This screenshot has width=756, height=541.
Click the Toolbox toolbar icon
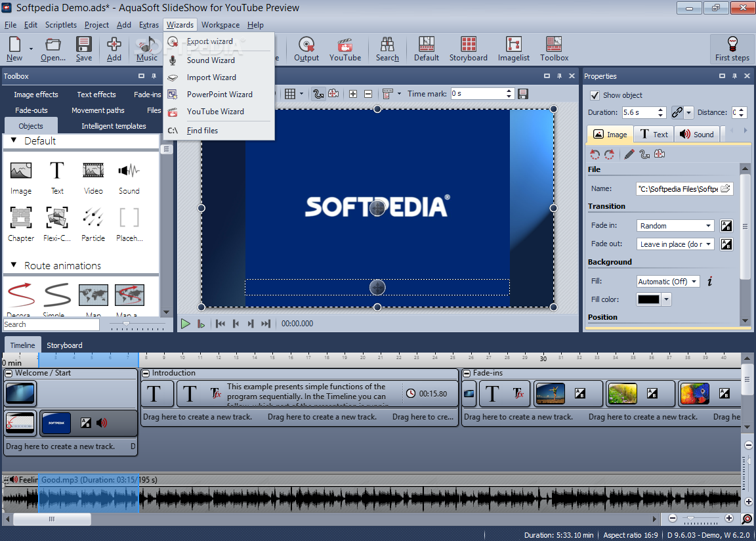pos(554,49)
